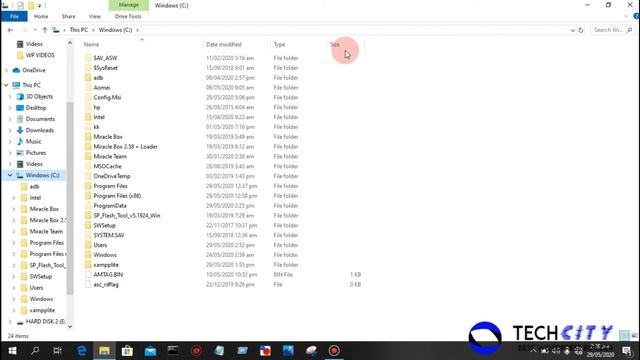Open Desktop in the navigation pane

click(x=36, y=108)
